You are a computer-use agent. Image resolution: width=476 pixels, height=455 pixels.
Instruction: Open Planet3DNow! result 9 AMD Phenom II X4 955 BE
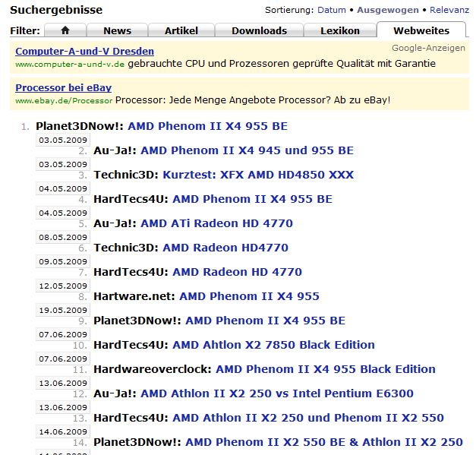pos(266,321)
